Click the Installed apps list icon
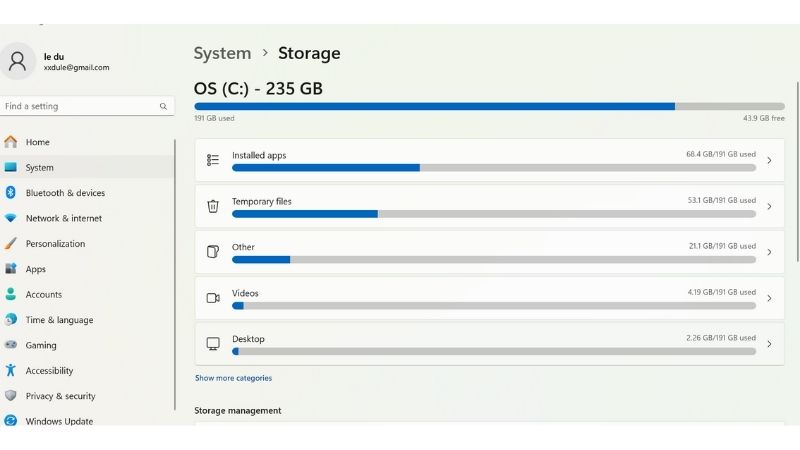Screen dimensions: 800x450 click(x=212, y=160)
